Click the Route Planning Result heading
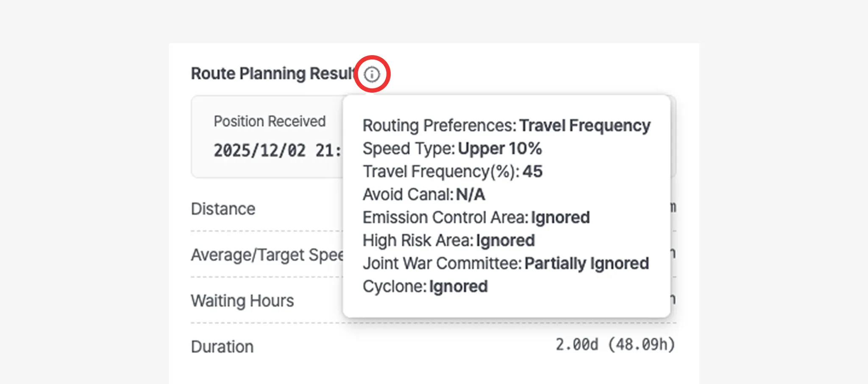Viewport: 868px width, 384px height. tap(273, 73)
